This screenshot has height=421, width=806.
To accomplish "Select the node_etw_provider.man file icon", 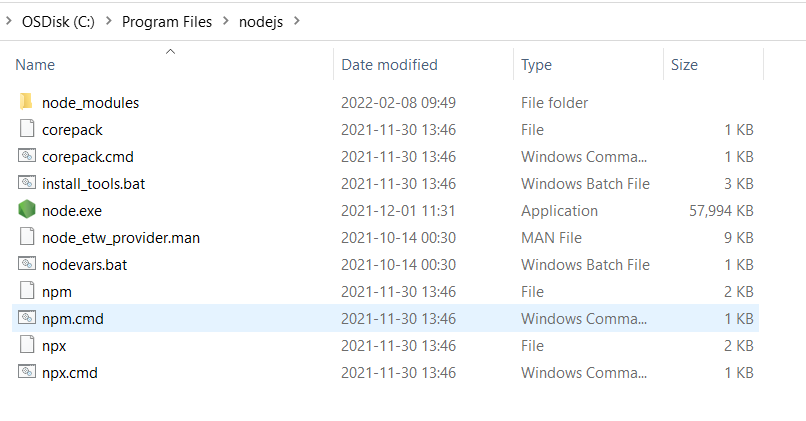I will 27,237.
